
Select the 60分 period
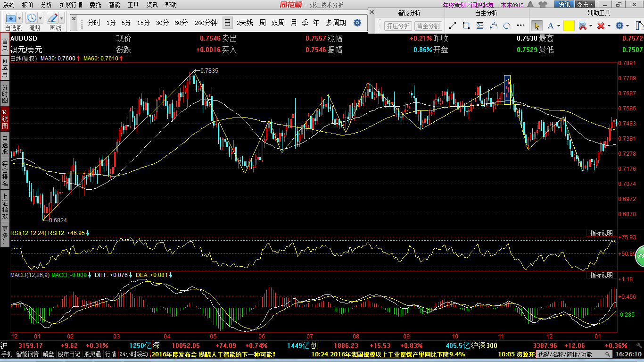(x=181, y=23)
